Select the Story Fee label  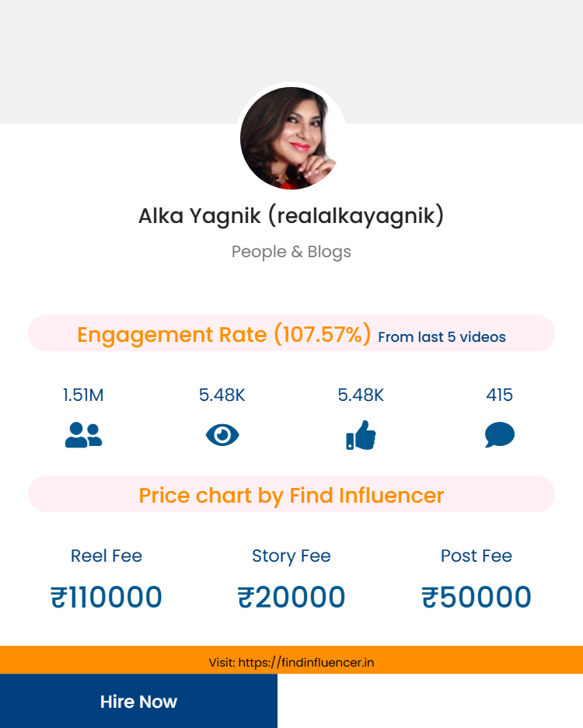coord(291,556)
